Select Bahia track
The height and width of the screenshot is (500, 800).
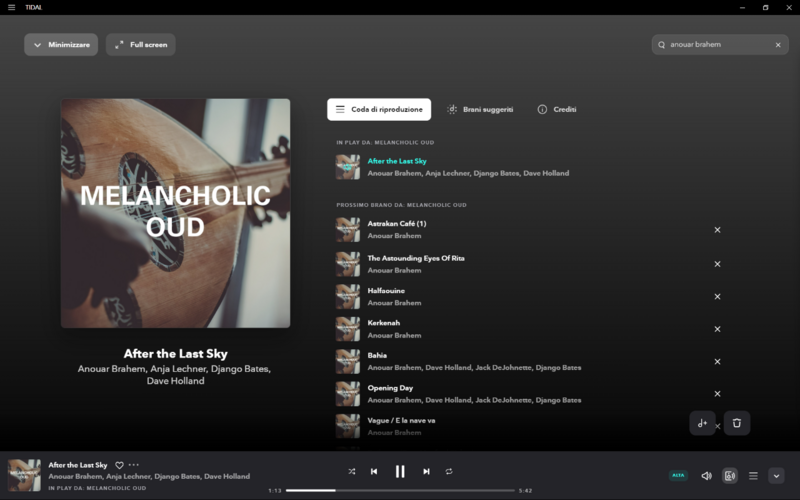click(377, 356)
